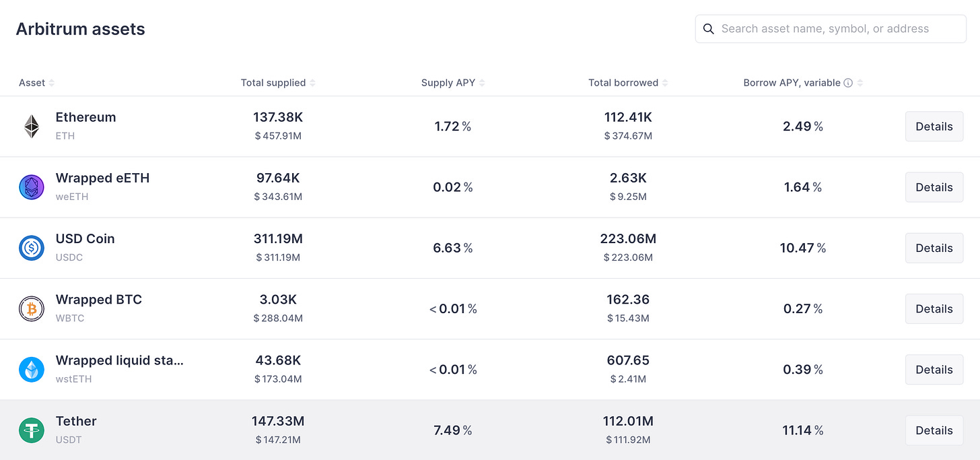The width and height of the screenshot is (980, 460).
Task: Select the Wrapped BTC asset name
Action: tap(98, 299)
